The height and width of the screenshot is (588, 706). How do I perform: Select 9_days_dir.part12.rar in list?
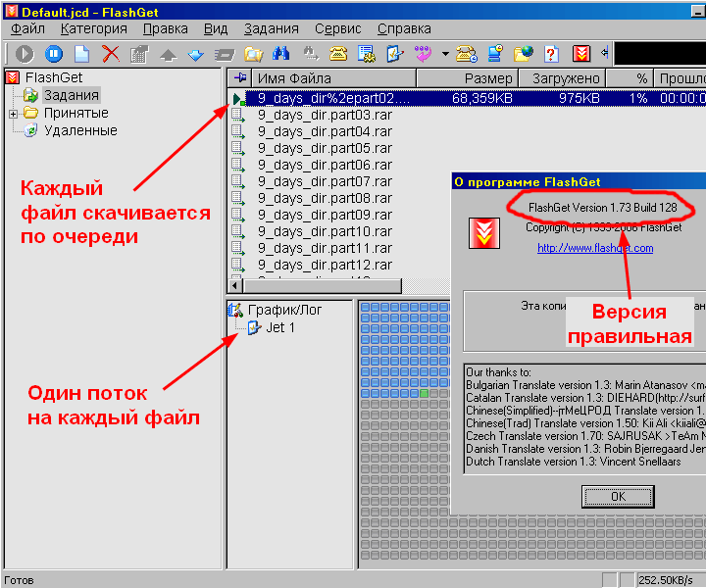[325, 265]
